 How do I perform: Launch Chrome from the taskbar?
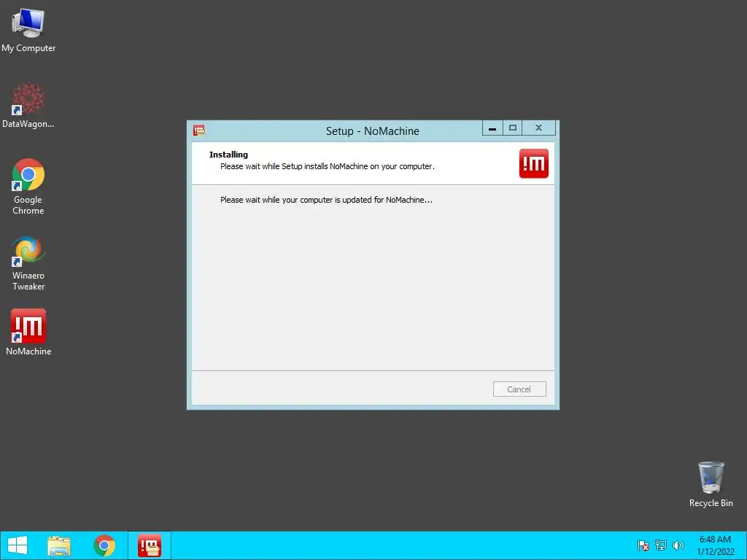click(x=104, y=545)
